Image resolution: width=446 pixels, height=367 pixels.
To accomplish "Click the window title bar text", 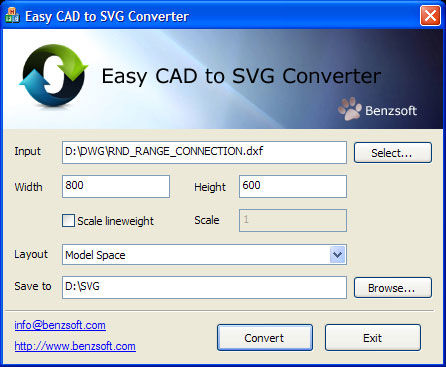I will pos(107,16).
